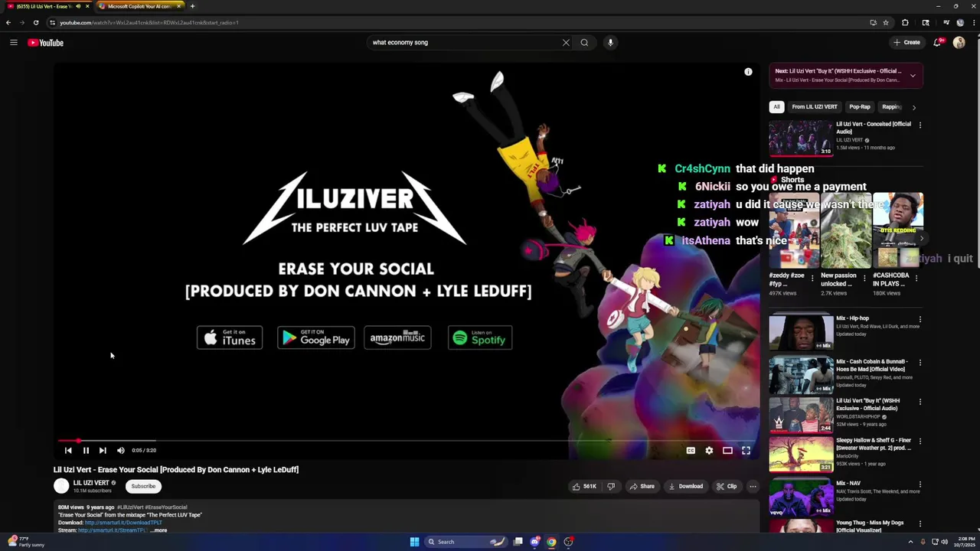Start voice search with the microphone
This screenshot has height=551, width=980.
pyautogui.click(x=610, y=43)
